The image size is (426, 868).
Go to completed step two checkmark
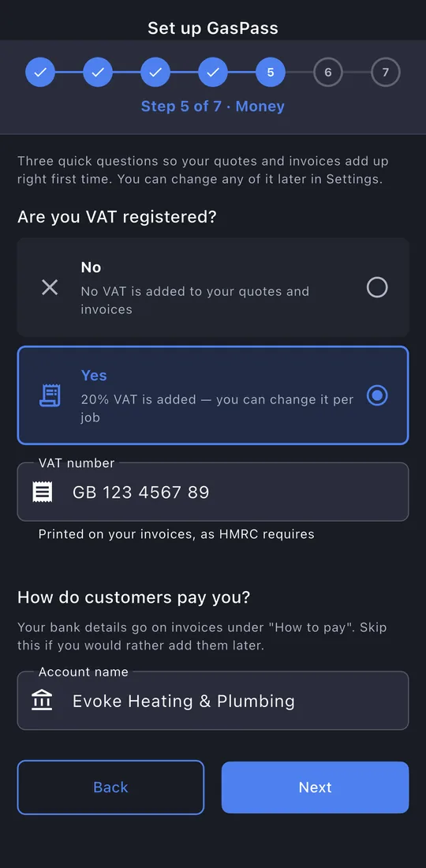[98, 73]
